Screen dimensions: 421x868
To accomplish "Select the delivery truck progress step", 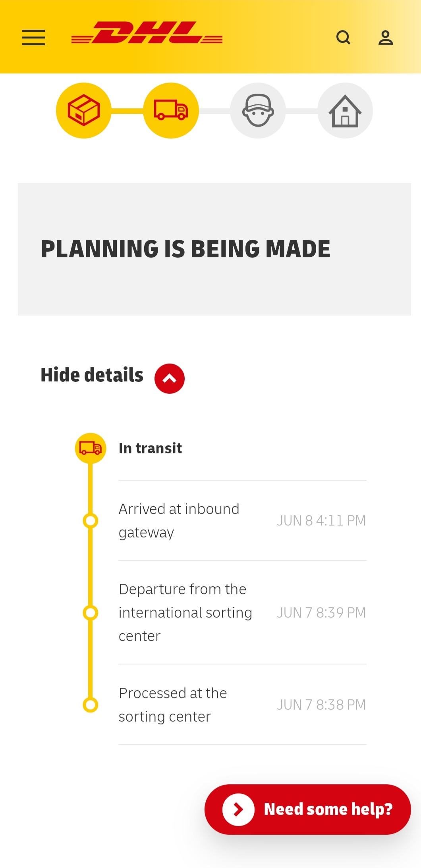I will [171, 110].
